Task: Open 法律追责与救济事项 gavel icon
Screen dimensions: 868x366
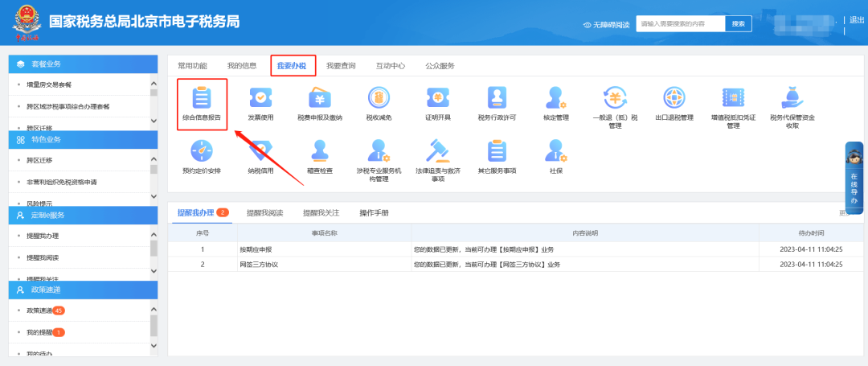Action: (438, 150)
